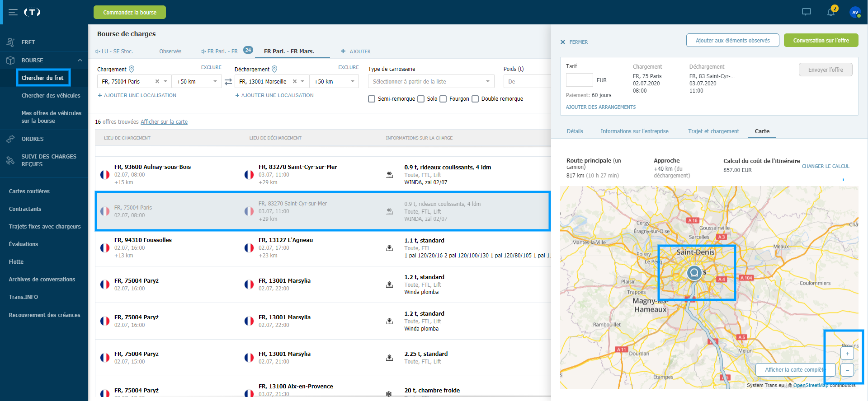Viewport: 868px width, 401px height.
Task: Clear the 75004 Paris loading location
Action: click(x=157, y=81)
